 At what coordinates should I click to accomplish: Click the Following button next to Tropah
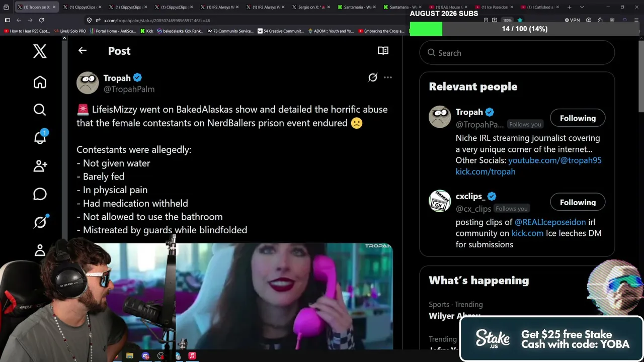click(578, 118)
